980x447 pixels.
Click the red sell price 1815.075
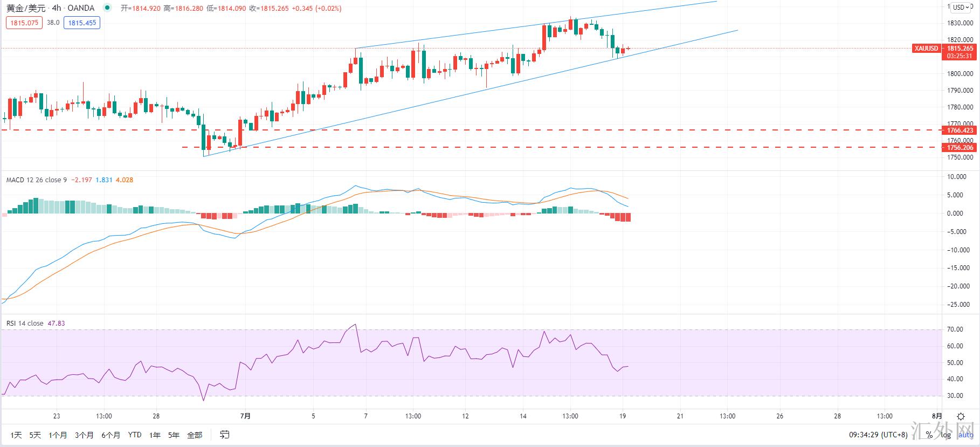(24, 23)
